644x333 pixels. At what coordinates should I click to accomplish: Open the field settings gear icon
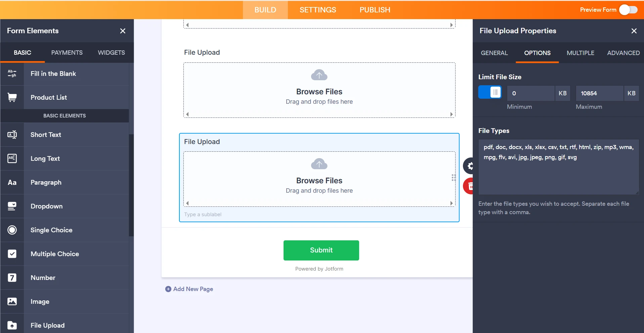pos(470,166)
